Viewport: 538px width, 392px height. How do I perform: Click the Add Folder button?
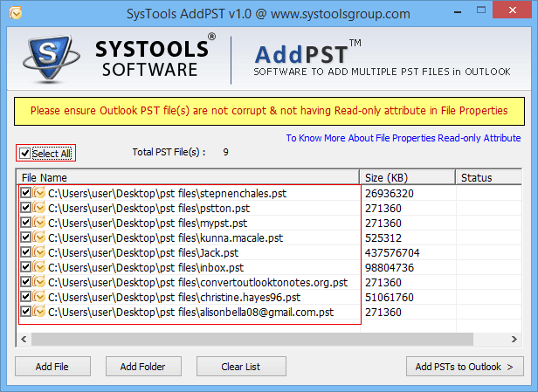(x=143, y=367)
